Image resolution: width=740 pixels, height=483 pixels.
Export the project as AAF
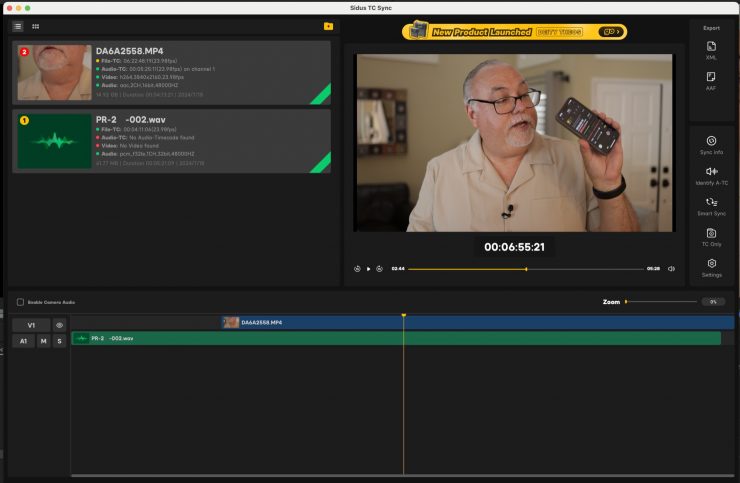click(x=711, y=79)
